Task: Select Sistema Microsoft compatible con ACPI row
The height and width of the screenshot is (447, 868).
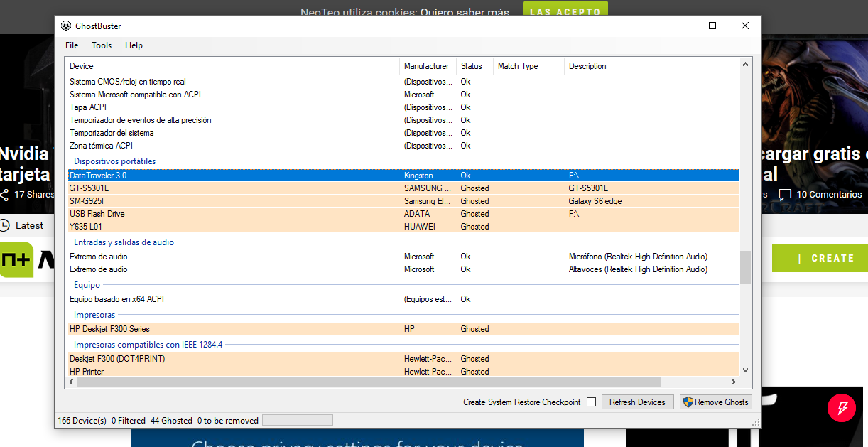Action: point(403,95)
